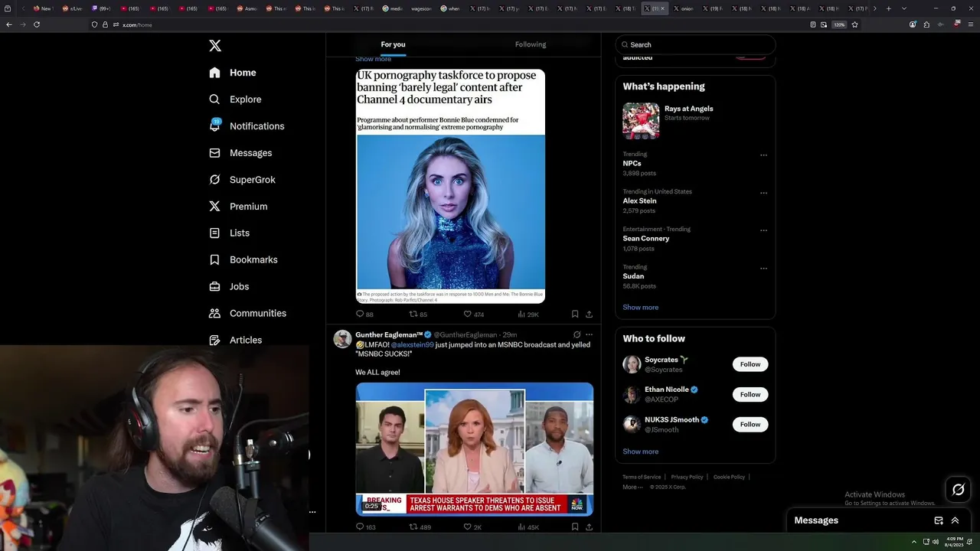Open the Terms of Service link

(x=642, y=477)
